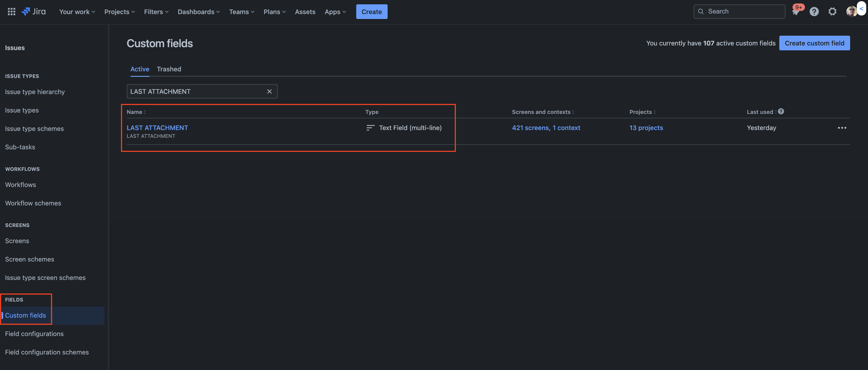Image resolution: width=868 pixels, height=370 pixels.
Task: Expand the Dashboards dropdown
Action: pos(198,12)
